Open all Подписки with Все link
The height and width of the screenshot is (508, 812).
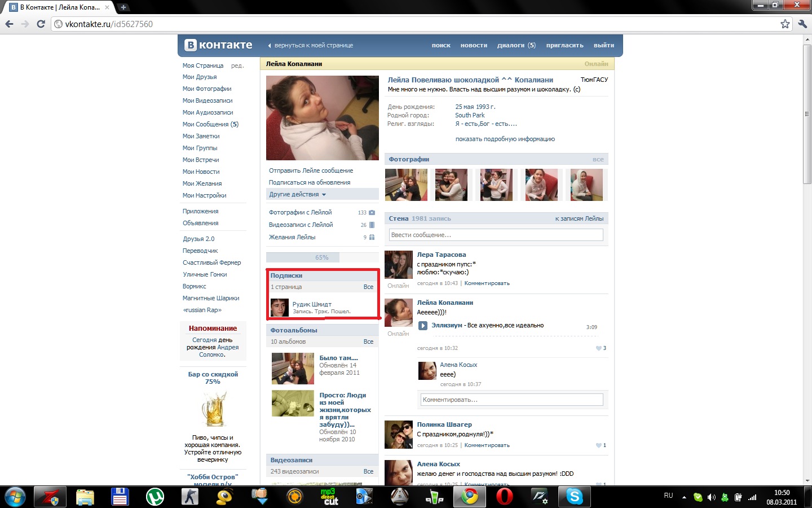coord(368,287)
